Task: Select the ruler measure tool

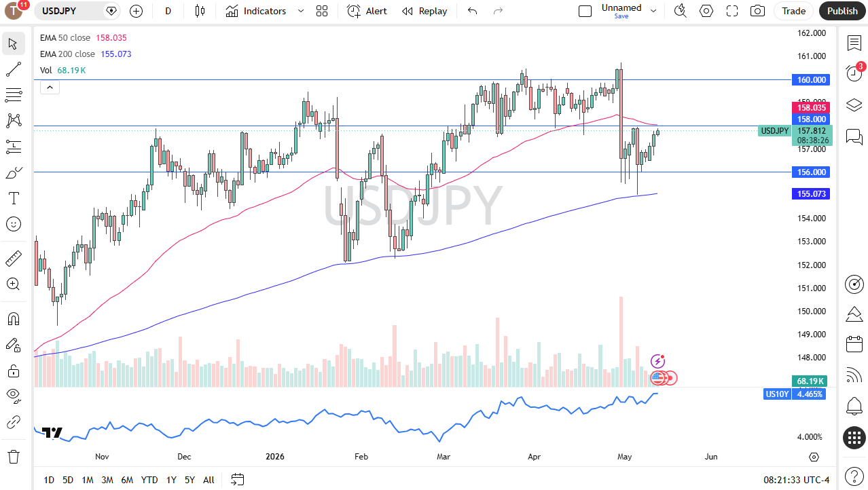Action: [14, 259]
